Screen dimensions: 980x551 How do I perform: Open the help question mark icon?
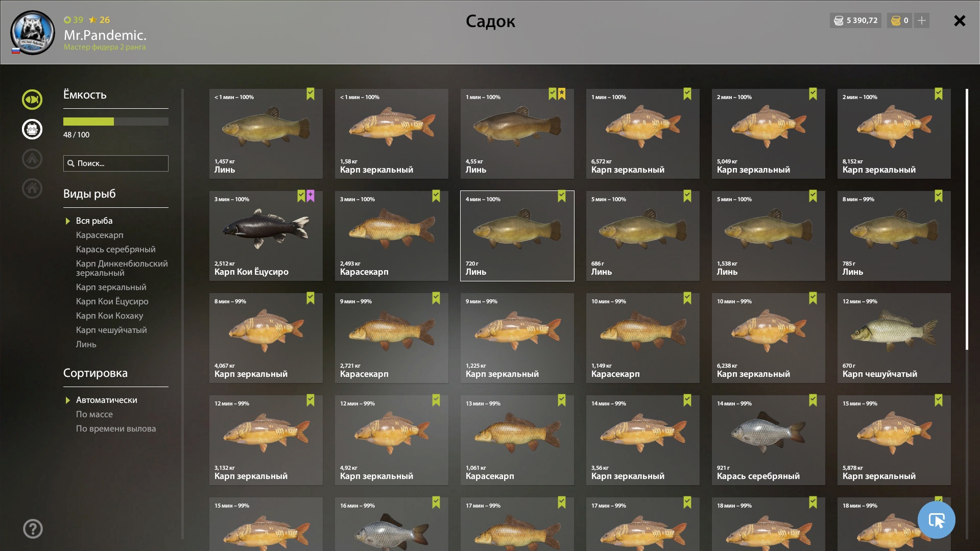[x=33, y=529]
